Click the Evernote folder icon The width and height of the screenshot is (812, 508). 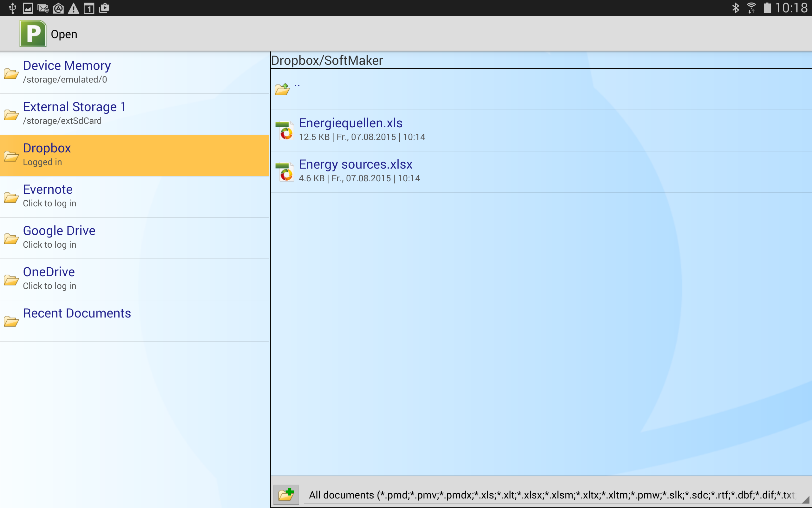point(11,197)
